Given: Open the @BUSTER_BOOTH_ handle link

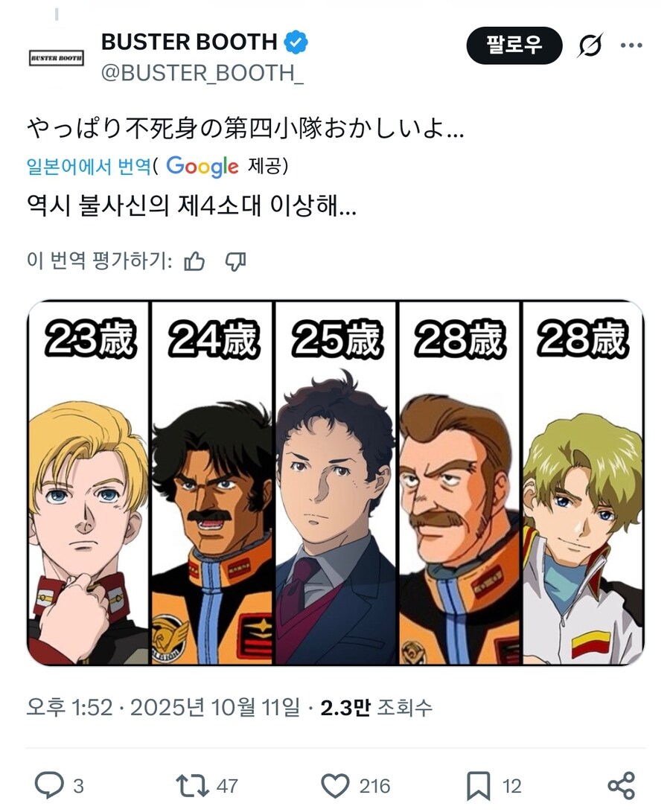Looking at the screenshot, I should (x=202, y=73).
